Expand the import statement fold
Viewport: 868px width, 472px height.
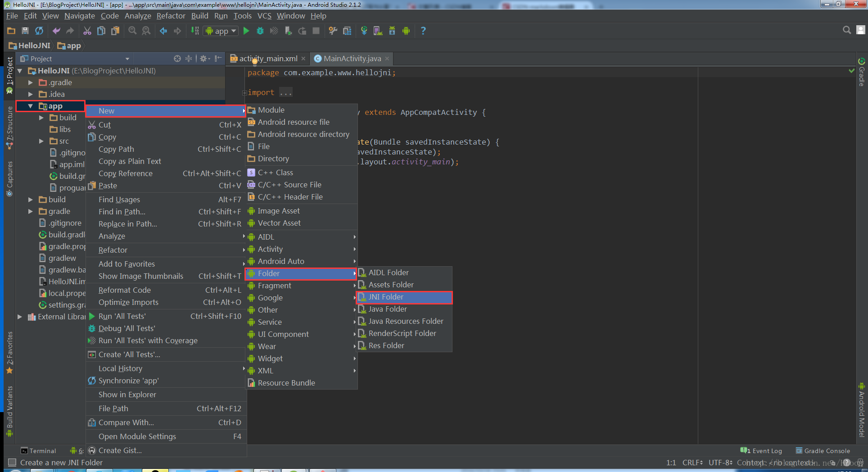[244, 93]
